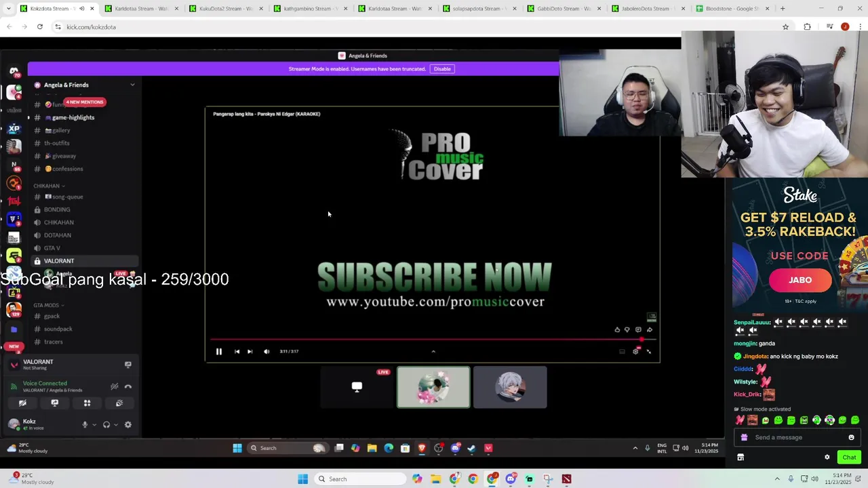Toggle Discord microphone mute

[85, 424]
